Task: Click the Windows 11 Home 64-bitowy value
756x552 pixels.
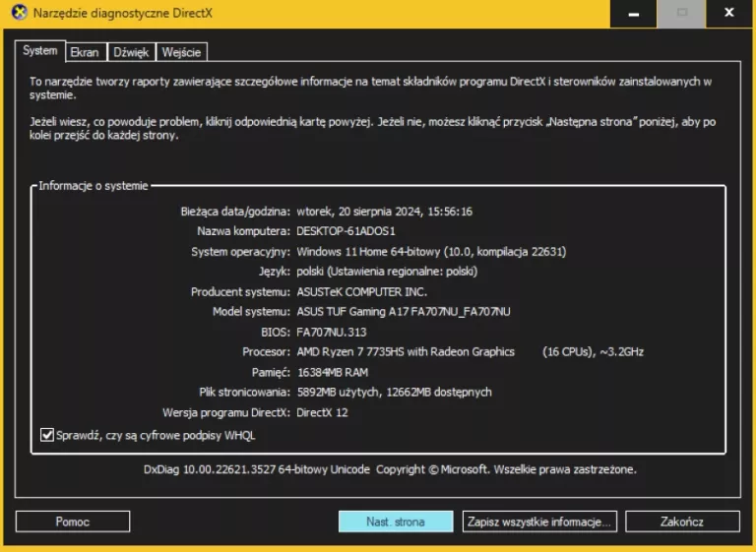Action: coord(431,252)
